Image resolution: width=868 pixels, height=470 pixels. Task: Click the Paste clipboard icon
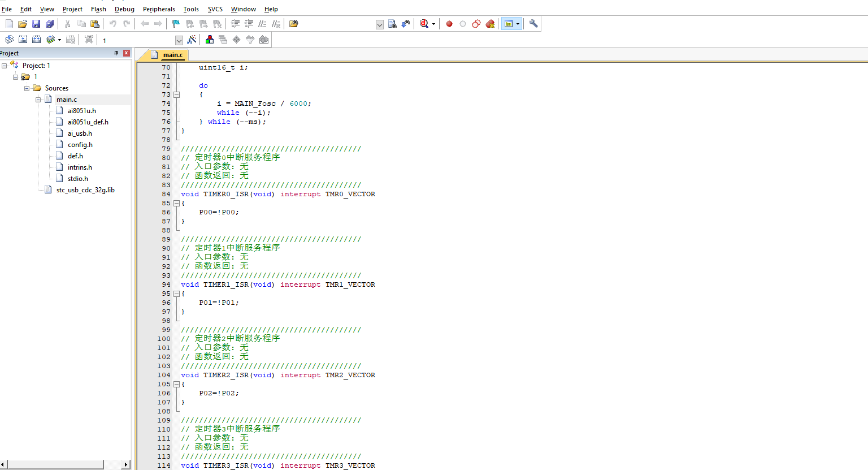click(x=95, y=24)
